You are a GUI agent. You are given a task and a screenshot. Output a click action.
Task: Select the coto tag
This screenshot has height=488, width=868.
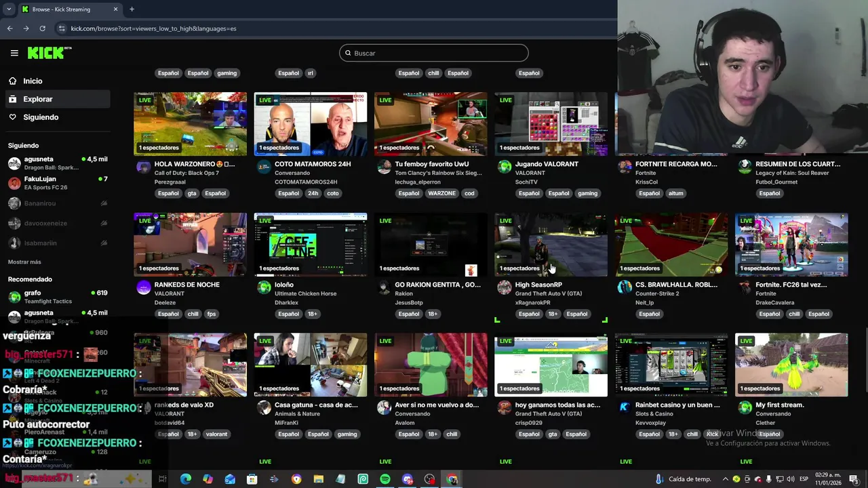(x=333, y=193)
